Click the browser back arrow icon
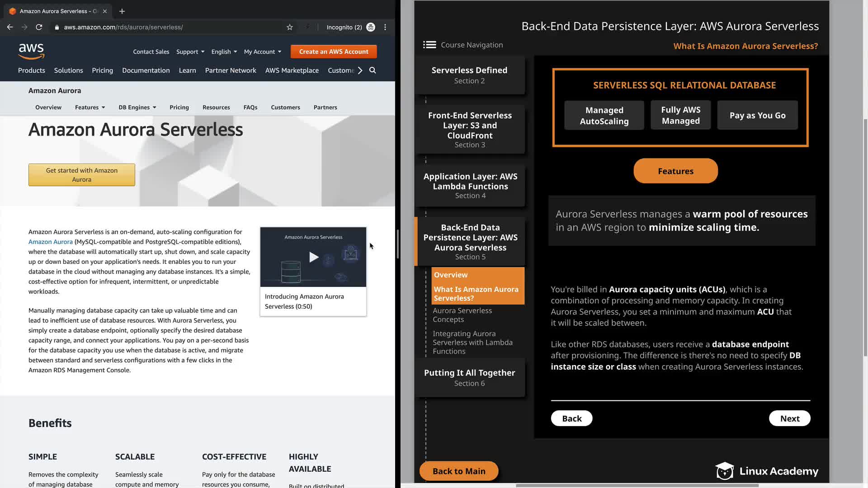 coord(10,27)
